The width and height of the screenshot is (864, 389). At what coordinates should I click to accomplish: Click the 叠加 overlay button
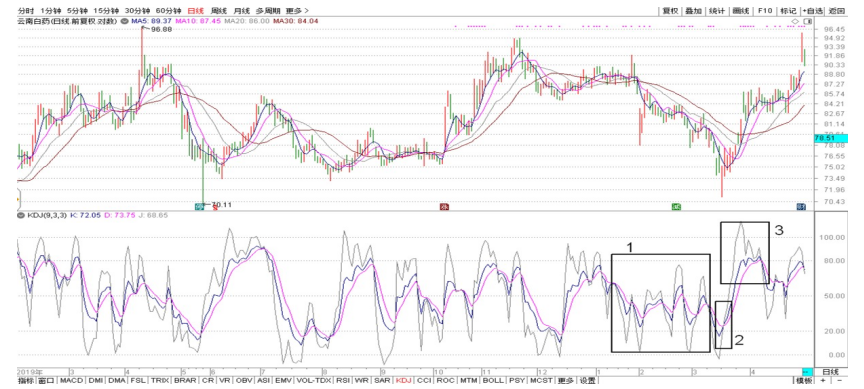[693, 10]
